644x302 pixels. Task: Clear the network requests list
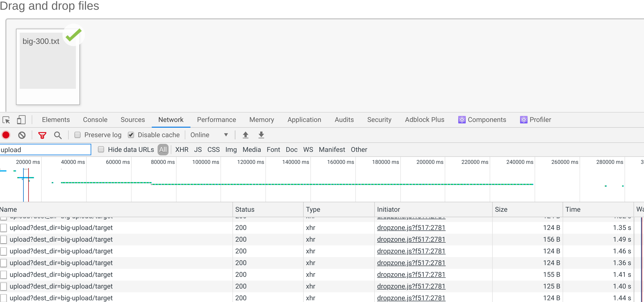(x=22, y=135)
